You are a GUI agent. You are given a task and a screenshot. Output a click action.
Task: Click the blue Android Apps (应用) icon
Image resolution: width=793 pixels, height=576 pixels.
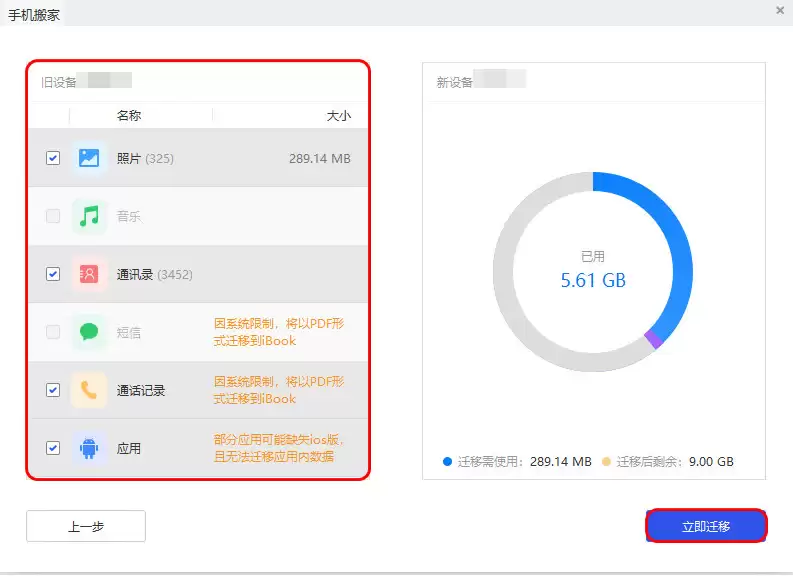(89, 449)
